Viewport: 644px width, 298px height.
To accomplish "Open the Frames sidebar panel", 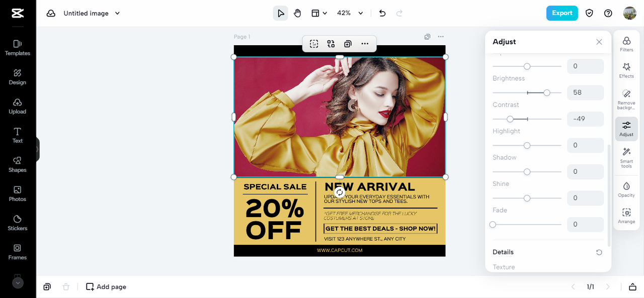I will [18, 252].
